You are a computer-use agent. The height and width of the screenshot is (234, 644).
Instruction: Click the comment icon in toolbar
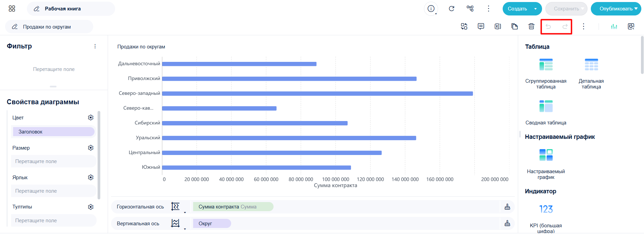[481, 26]
